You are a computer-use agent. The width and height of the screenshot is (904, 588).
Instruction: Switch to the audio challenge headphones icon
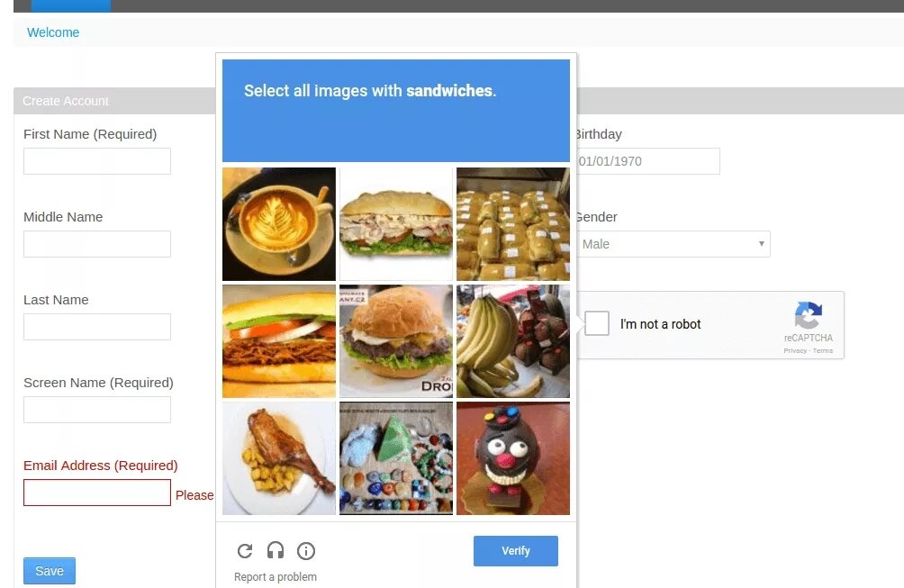coord(276,550)
